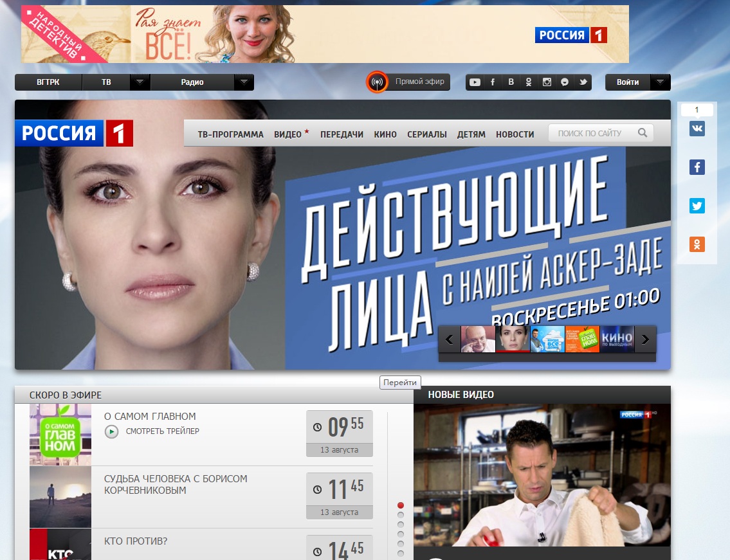Open 'Судьба человека с Борисом Корчевниковым' title
The width and height of the screenshot is (730, 560).
176,485
